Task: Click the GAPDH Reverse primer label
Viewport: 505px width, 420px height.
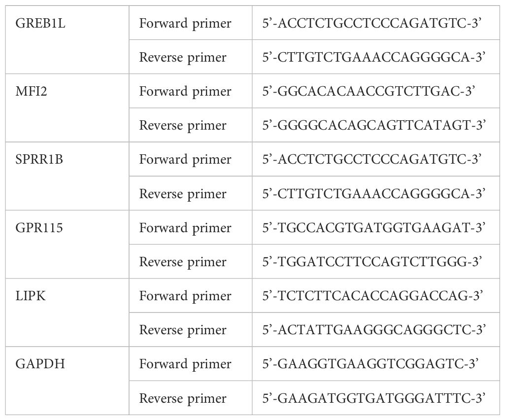Action: pos(183,398)
